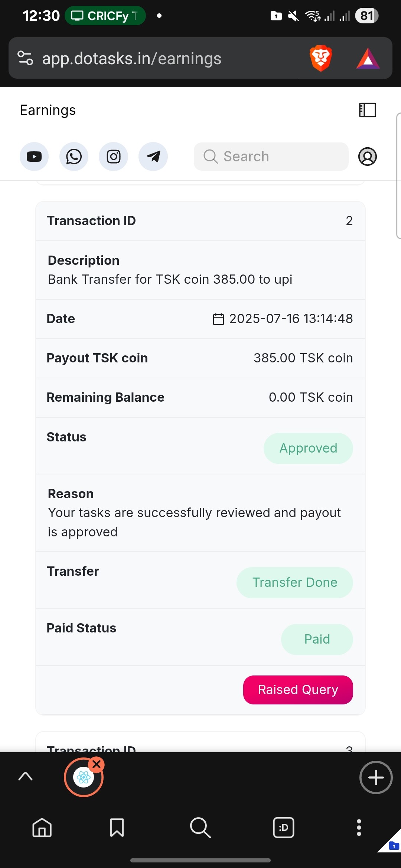Tap the Transfer Done status badge
The width and height of the screenshot is (401, 868).
(x=294, y=582)
